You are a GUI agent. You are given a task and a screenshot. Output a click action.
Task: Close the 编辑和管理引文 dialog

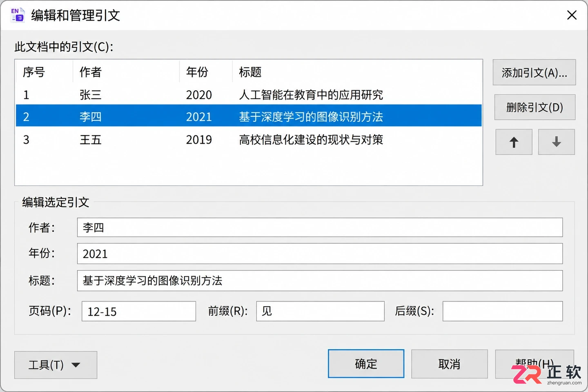(572, 15)
